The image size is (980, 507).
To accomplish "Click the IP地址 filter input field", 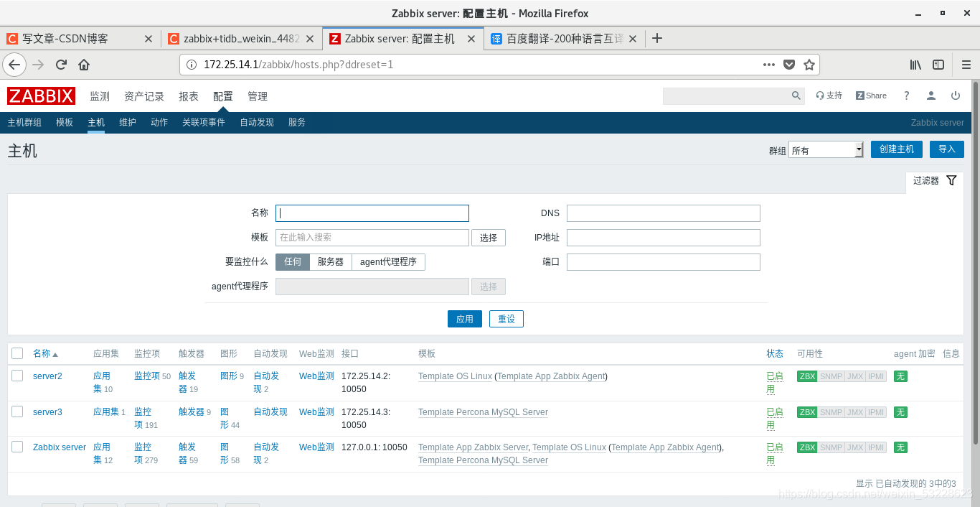I will pos(664,238).
